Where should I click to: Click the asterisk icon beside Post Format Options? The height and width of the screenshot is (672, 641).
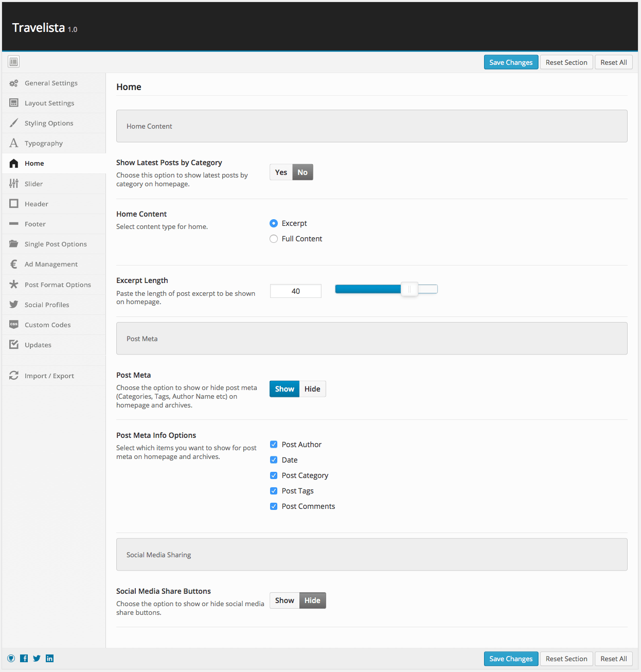tap(14, 284)
